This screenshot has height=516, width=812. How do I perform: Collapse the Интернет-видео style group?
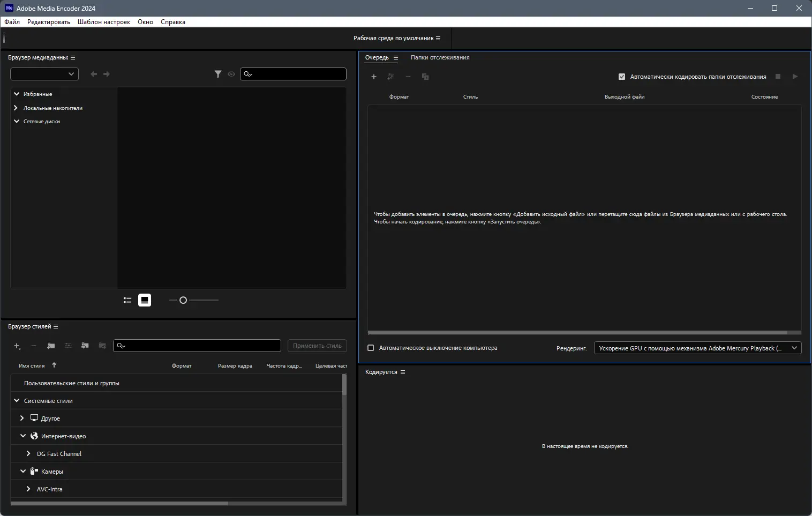click(23, 436)
